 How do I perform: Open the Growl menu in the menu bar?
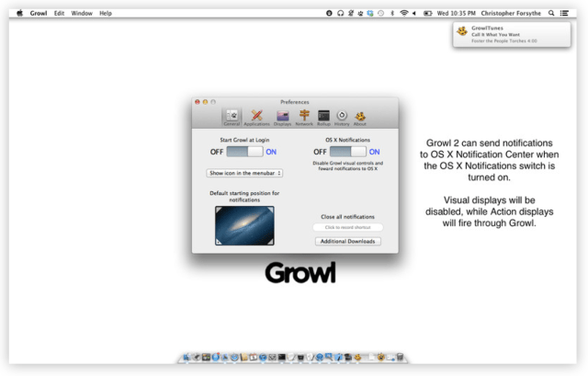(39, 13)
